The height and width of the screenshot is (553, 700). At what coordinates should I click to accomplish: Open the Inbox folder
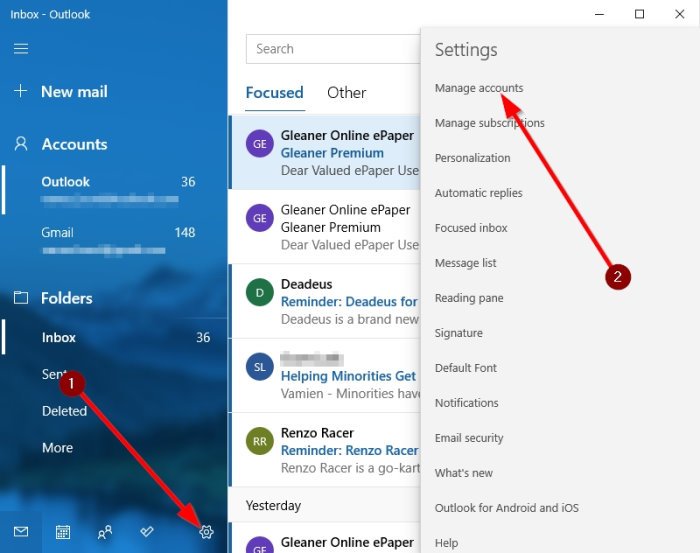(x=114, y=337)
